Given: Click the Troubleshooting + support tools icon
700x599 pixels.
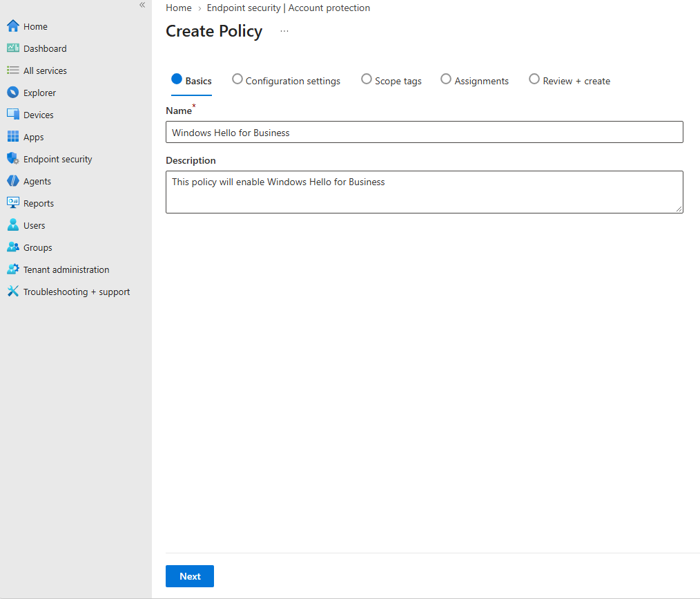Looking at the screenshot, I should point(13,292).
